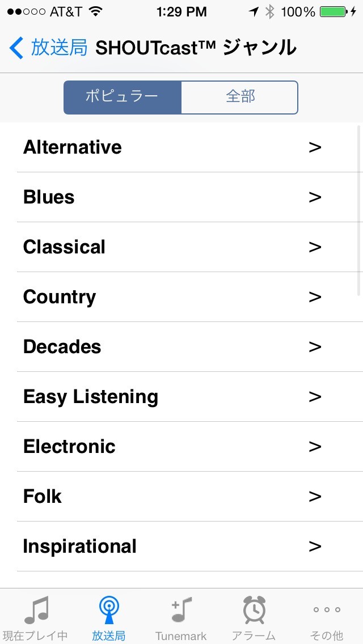
Task: Tap the music note Now Playing icon
Action: point(36,611)
